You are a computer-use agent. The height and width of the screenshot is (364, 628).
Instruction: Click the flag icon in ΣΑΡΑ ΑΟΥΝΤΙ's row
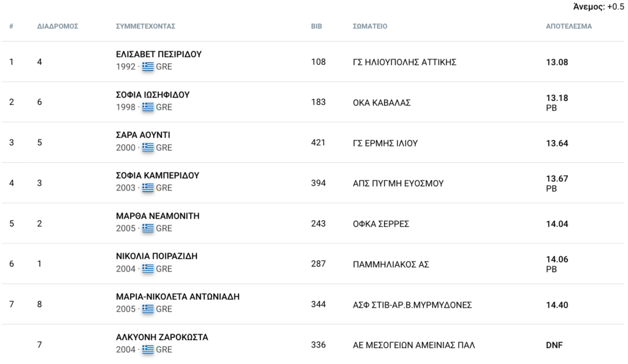[x=148, y=147]
